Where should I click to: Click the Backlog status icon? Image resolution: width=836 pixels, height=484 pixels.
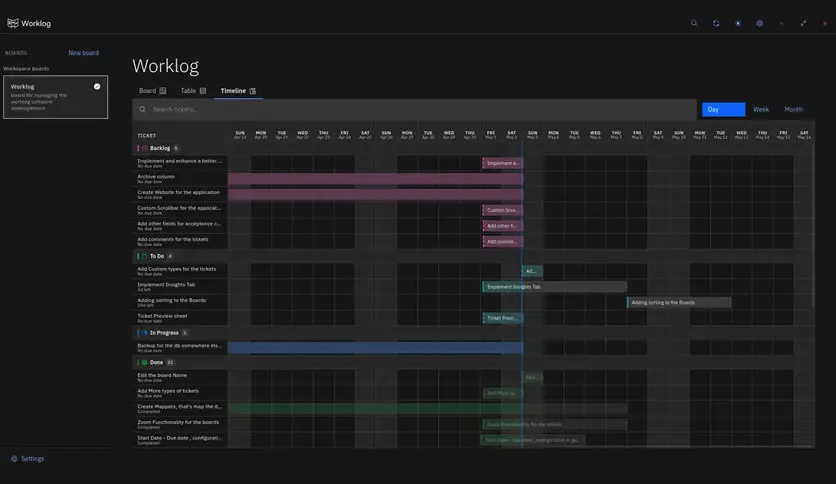144,148
